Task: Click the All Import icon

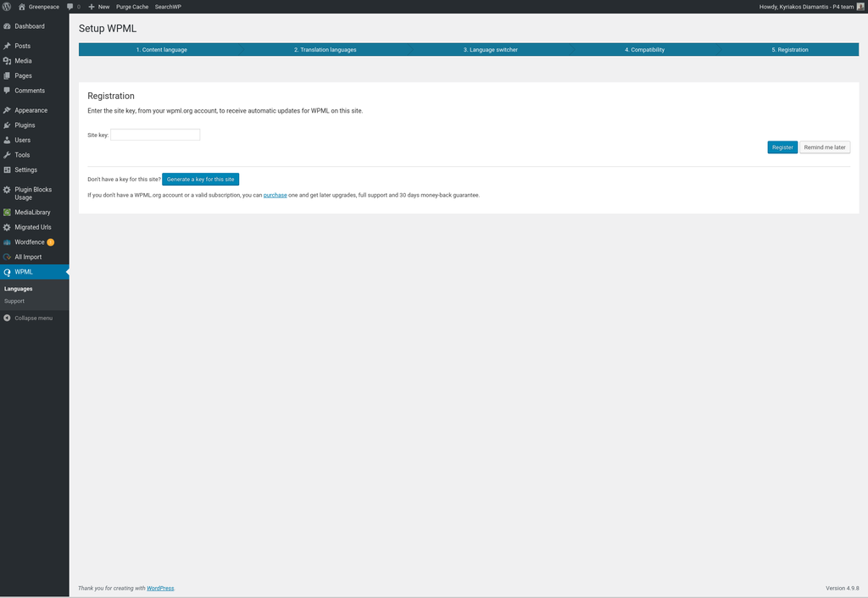Action: [7, 257]
